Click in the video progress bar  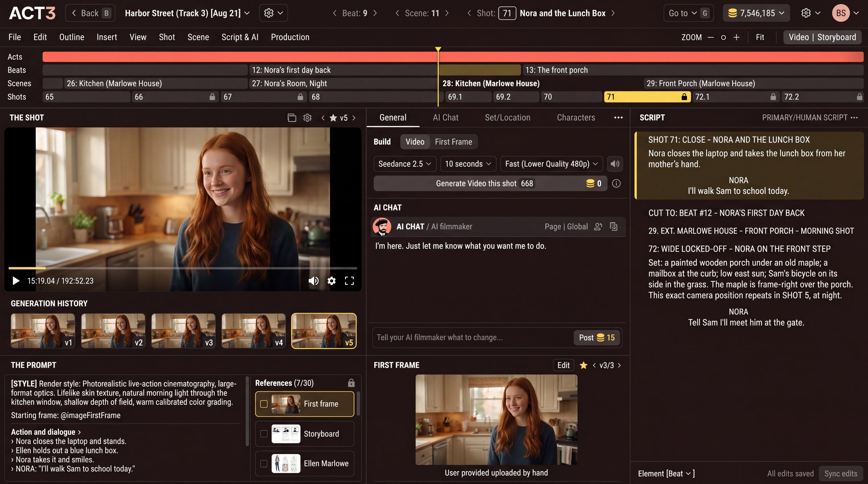point(183,268)
